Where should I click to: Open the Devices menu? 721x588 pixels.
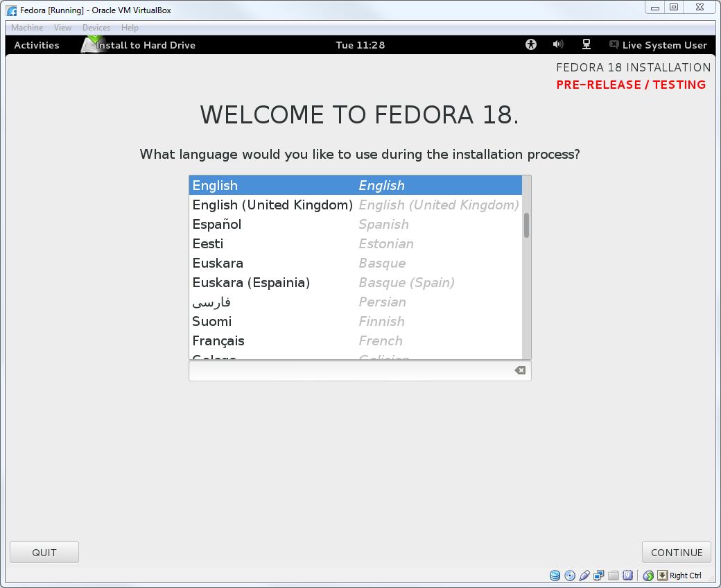[x=96, y=28]
